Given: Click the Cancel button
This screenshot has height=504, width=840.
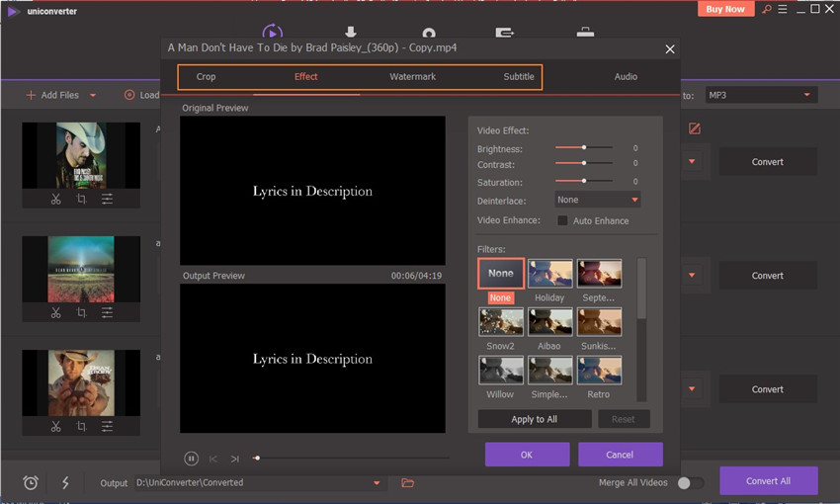Looking at the screenshot, I should tap(620, 455).
